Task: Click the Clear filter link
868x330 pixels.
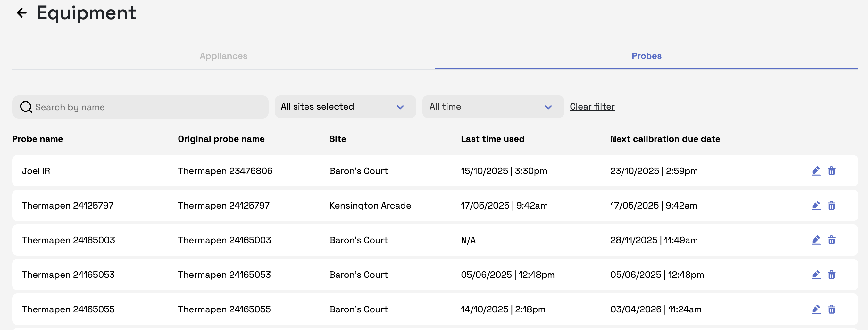Action: click(x=592, y=107)
